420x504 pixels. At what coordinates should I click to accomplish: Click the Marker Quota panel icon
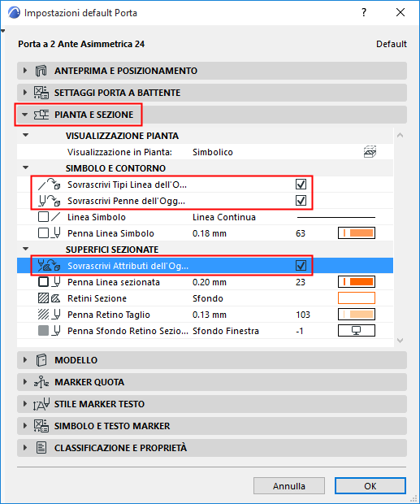41,382
